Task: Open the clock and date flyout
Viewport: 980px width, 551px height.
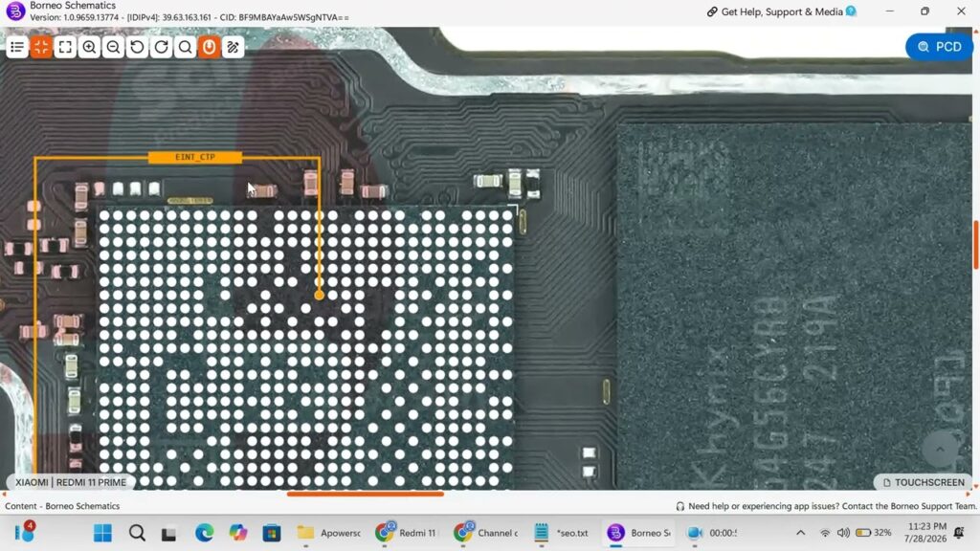Action: coord(925,532)
